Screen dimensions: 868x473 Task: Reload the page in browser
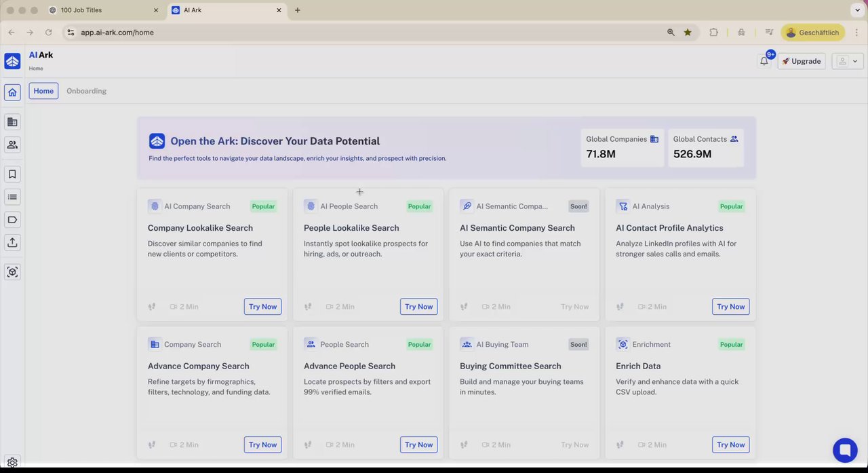tap(48, 32)
